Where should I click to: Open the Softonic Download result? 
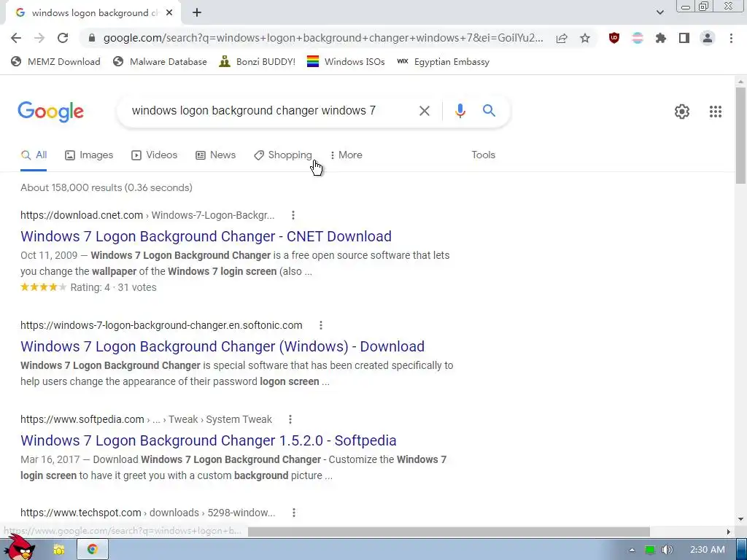(x=222, y=346)
